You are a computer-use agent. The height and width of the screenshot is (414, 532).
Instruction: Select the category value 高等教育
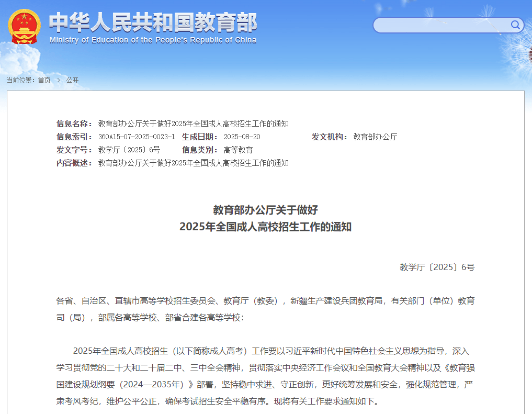(x=238, y=150)
